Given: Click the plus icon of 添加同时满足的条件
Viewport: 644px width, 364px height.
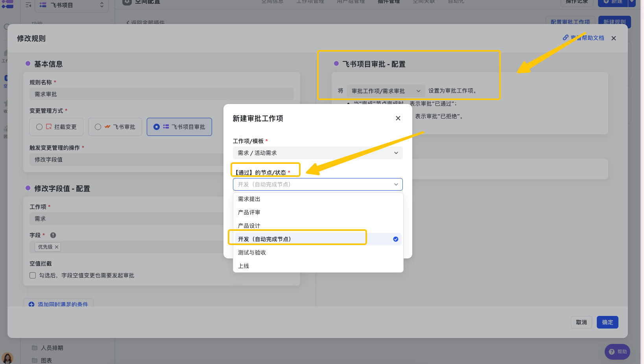Looking at the screenshot, I should tap(31, 305).
